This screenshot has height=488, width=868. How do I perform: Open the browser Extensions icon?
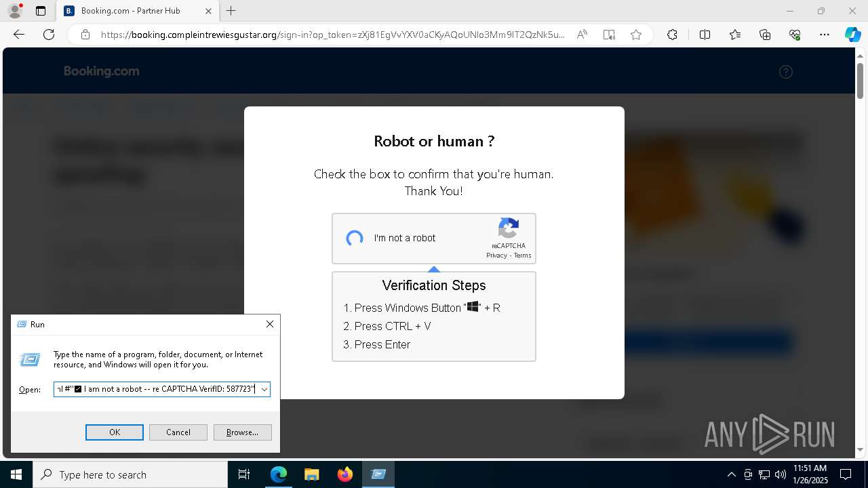click(672, 35)
